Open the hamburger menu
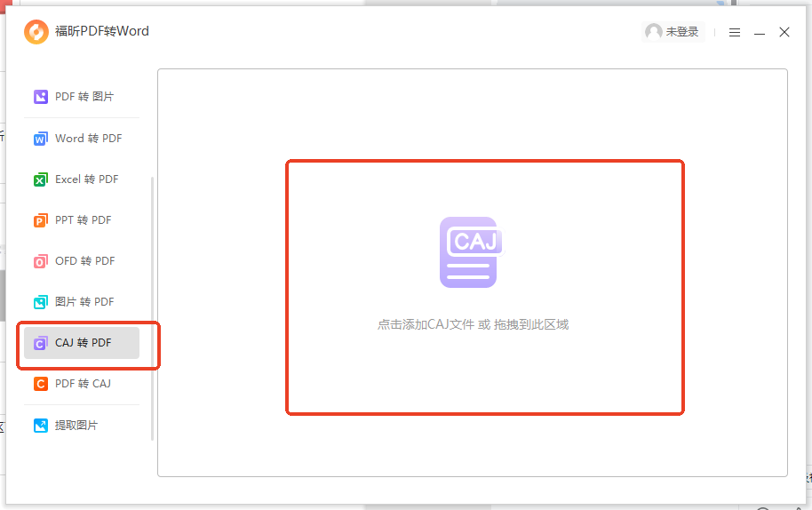812x510 pixels. [735, 33]
